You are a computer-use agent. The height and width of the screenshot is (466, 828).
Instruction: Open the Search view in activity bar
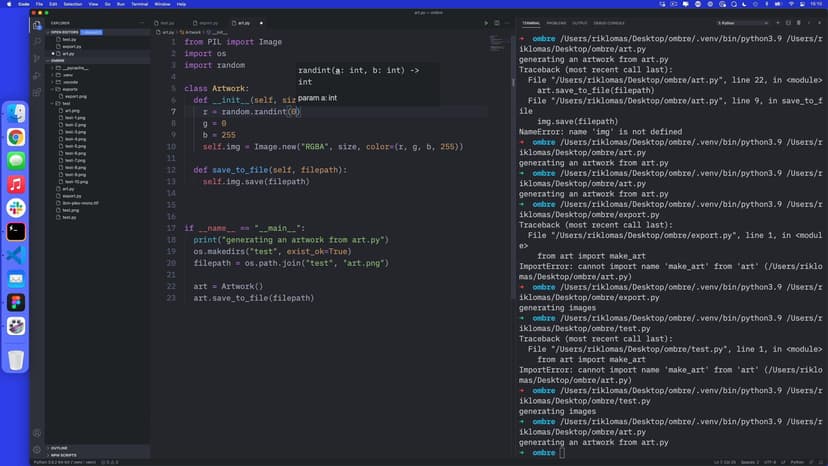[37, 41]
